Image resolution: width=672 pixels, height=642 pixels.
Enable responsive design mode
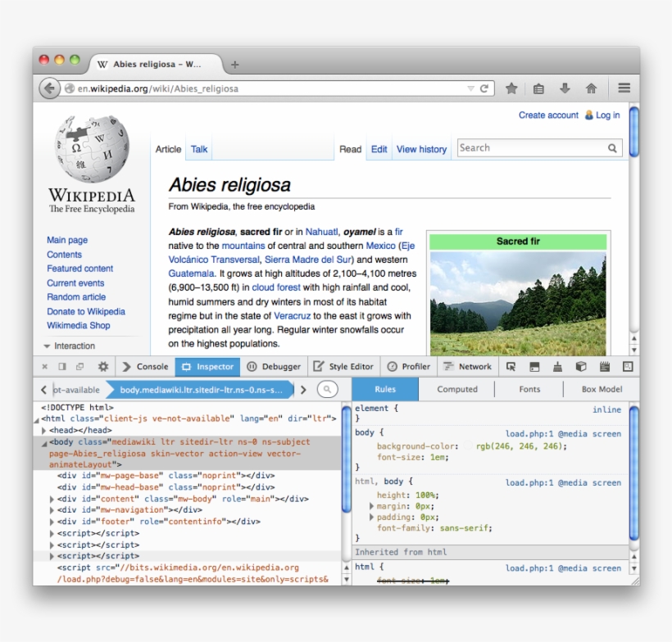click(628, 366)
